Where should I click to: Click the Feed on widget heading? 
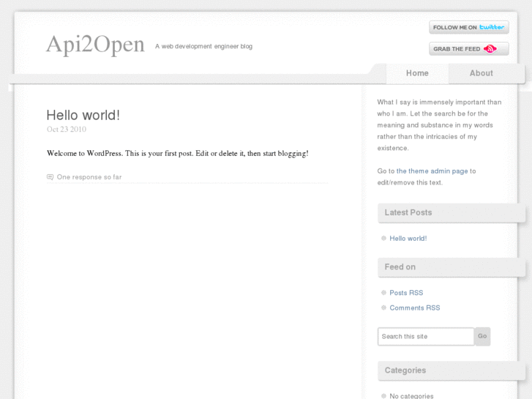452,267
